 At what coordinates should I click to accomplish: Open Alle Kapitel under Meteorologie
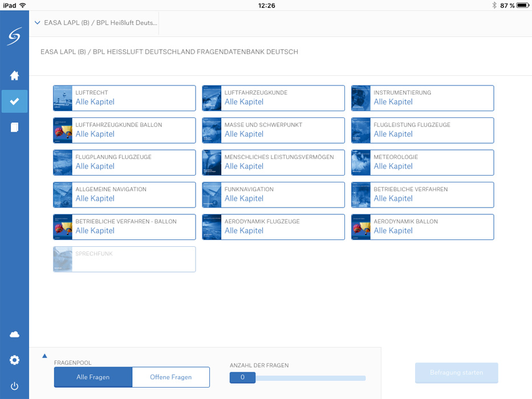click(x=393, y=166)
